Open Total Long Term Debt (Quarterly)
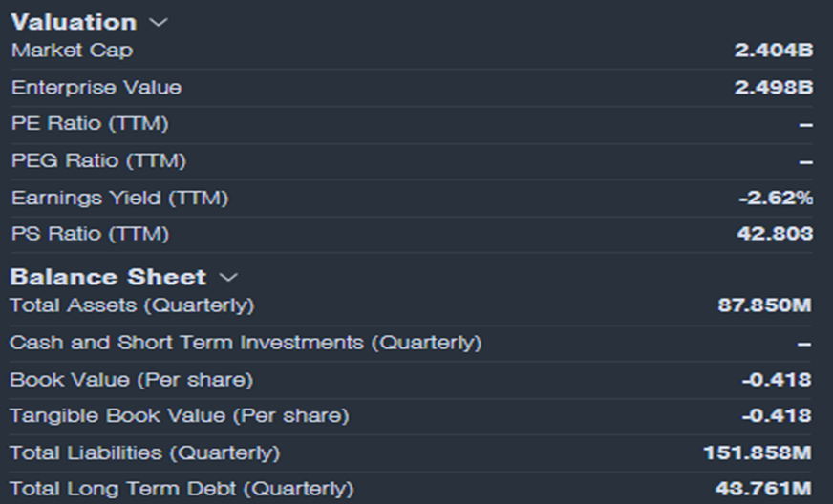Image resolution: width=833 pixels, height=504 pixels. pos(181,489)
